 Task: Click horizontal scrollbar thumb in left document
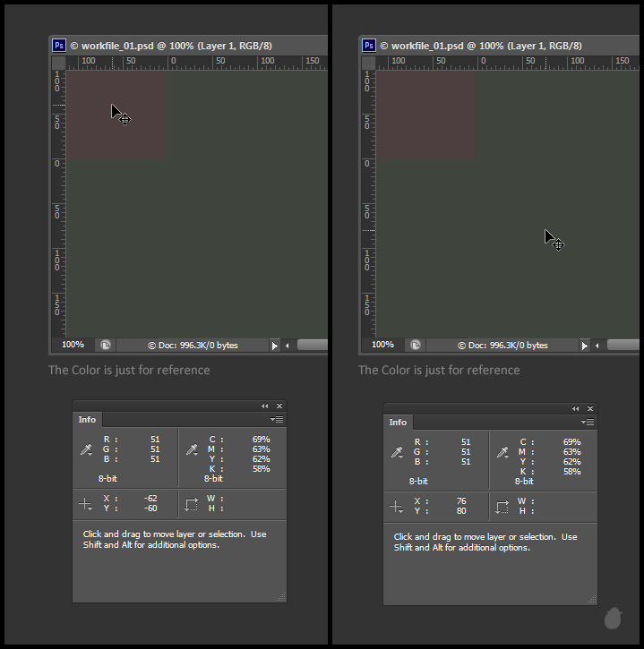pos(312,345)
